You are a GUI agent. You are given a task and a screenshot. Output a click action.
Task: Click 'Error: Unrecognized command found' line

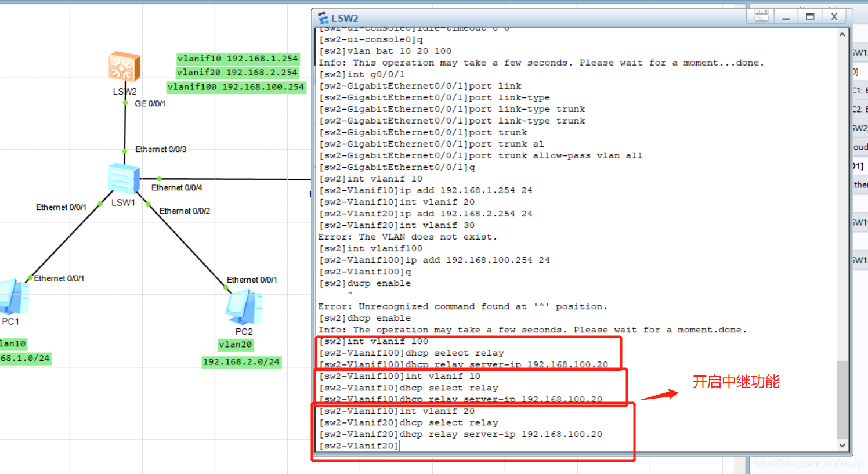click(x=462, y=306)
